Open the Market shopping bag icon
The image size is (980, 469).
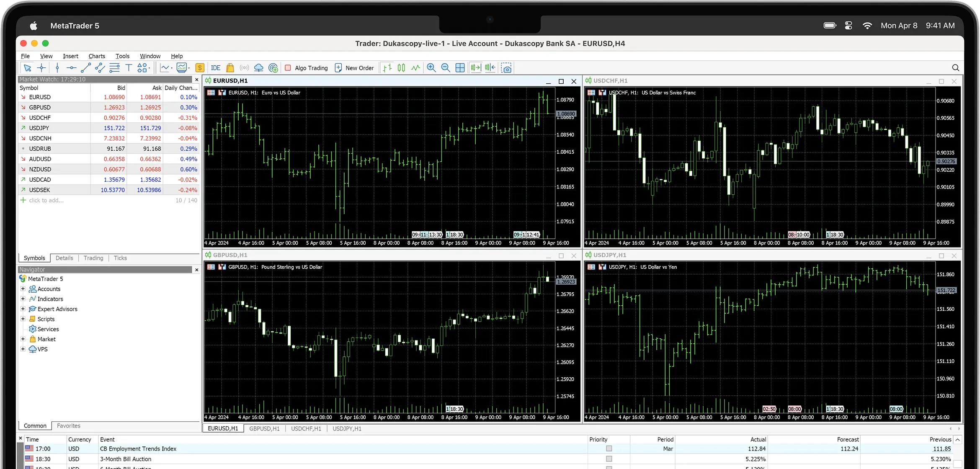(230, 68)
